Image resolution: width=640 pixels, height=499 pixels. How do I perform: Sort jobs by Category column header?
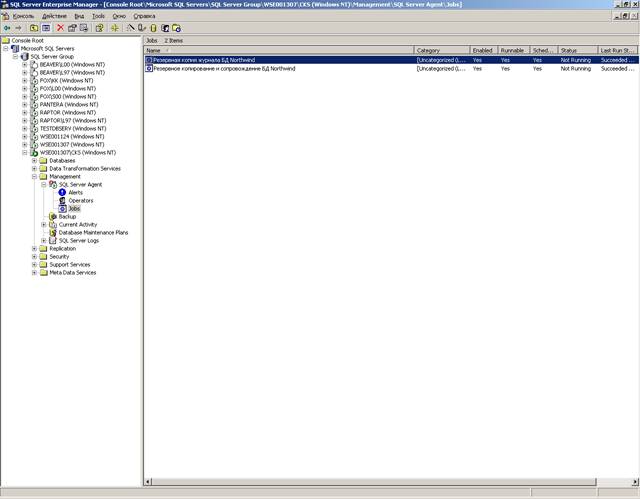click(x=442, y=50)
